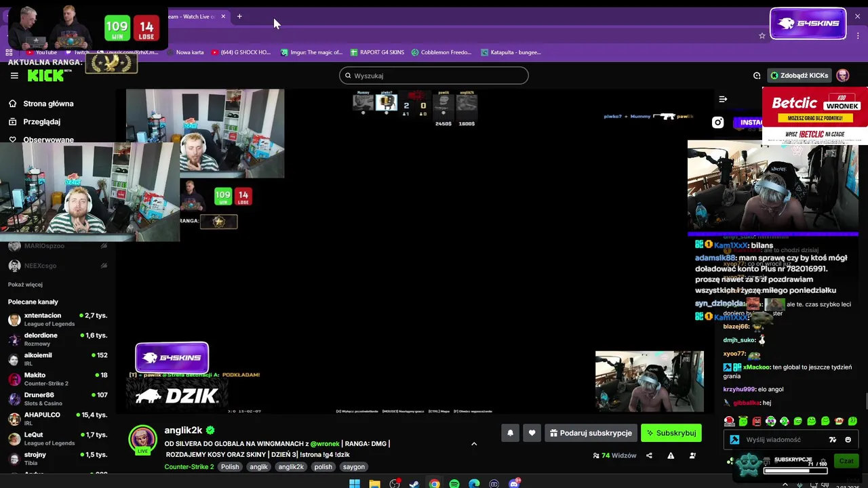
Task: Collapse the chat panel arrow icon
Action: click(x=723, y=99)
